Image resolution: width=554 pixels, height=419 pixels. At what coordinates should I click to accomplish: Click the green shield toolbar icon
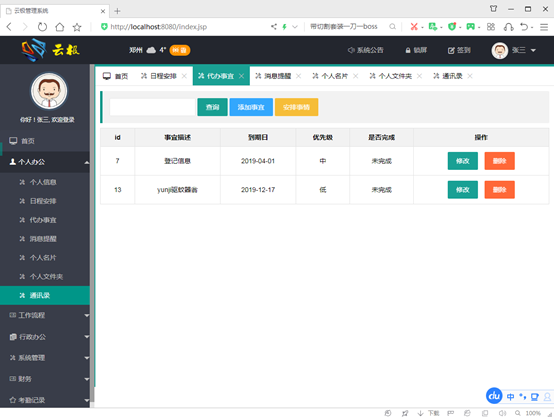pyautogui.click(x=452, y=26)
